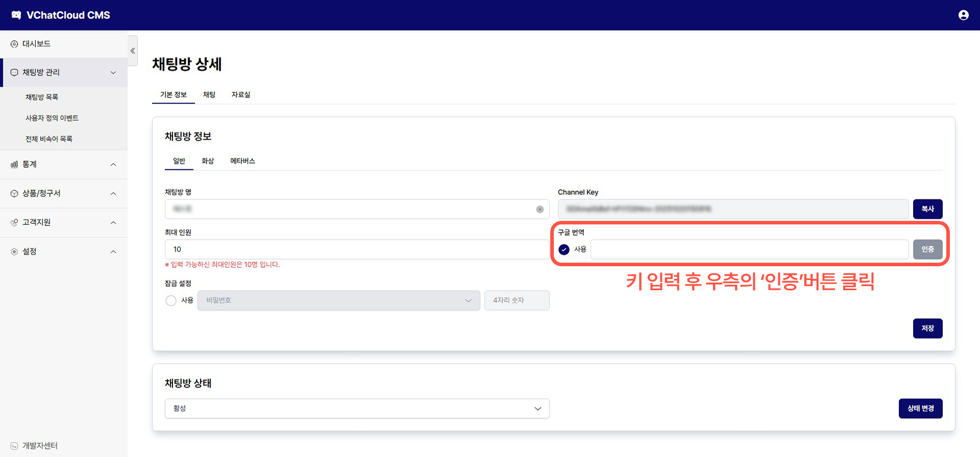This screenshot has height=457, width=980.
Task: Clear the chat room name field
Action: point(540,210)
